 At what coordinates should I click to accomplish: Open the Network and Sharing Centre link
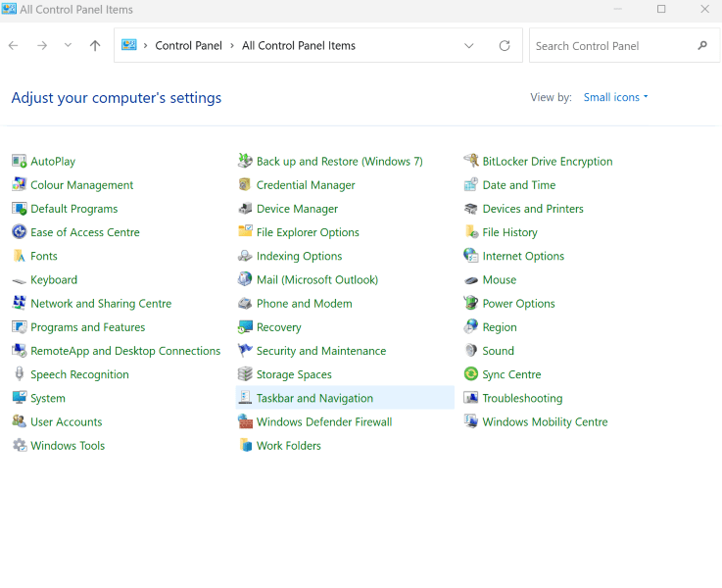pos(100,304)
